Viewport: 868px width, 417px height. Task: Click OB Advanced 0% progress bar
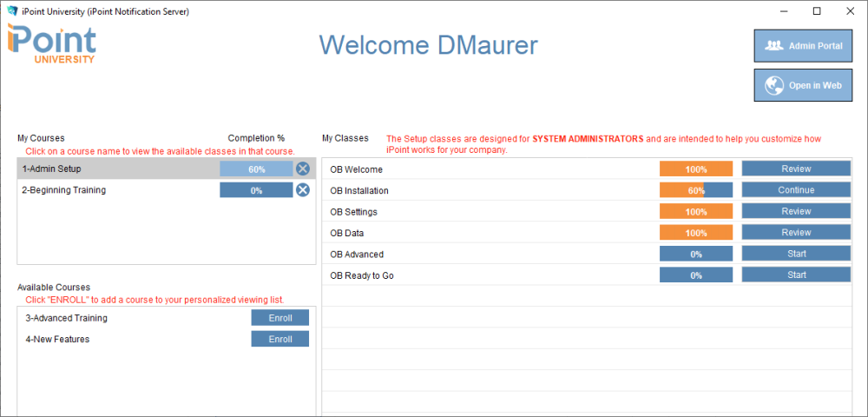(x=696, y=254)
